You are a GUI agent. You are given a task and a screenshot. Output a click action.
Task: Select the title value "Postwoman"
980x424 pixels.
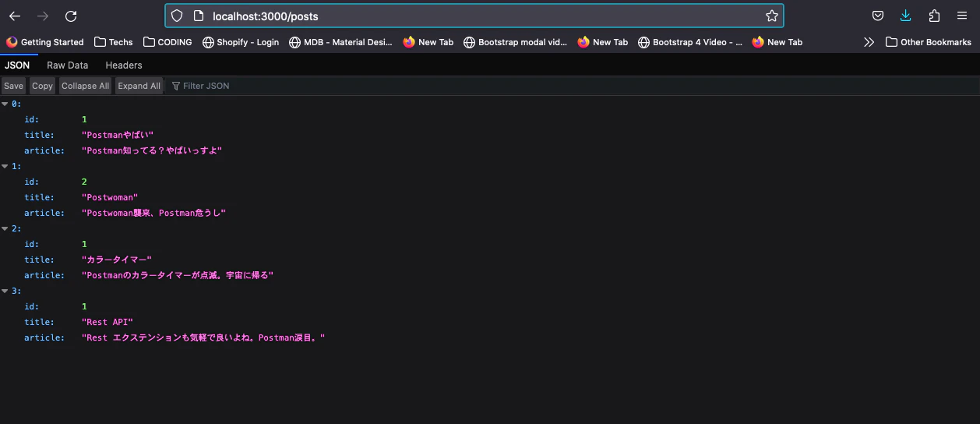point(110,197)
